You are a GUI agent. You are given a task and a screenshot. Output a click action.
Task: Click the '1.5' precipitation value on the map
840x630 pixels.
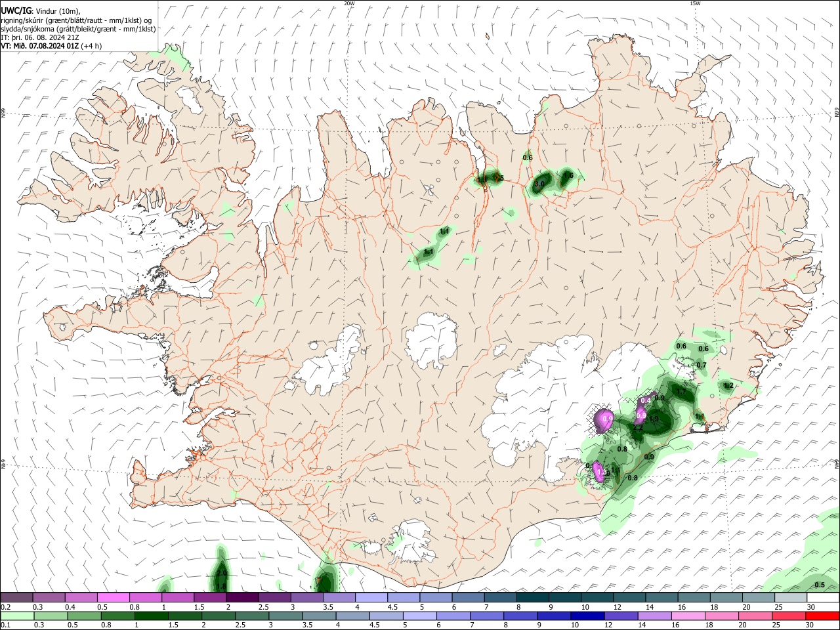pos(499,178)
